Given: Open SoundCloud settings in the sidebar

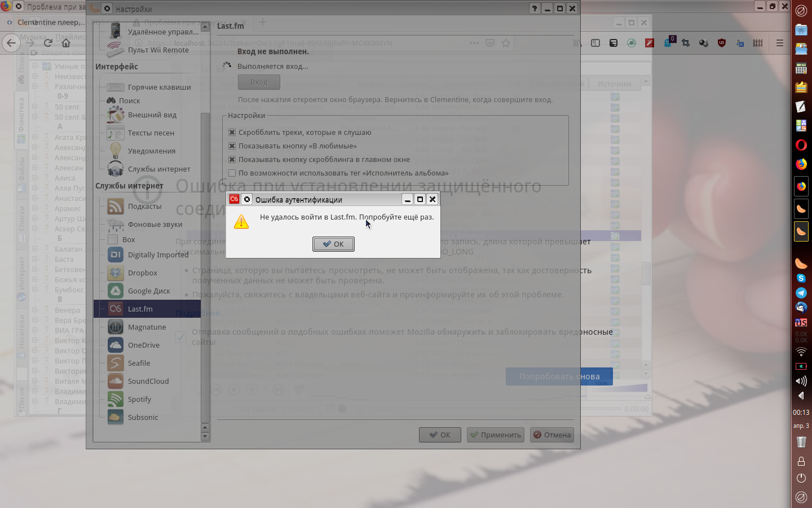Looking at the screenshot, I should tap(147, 381).
